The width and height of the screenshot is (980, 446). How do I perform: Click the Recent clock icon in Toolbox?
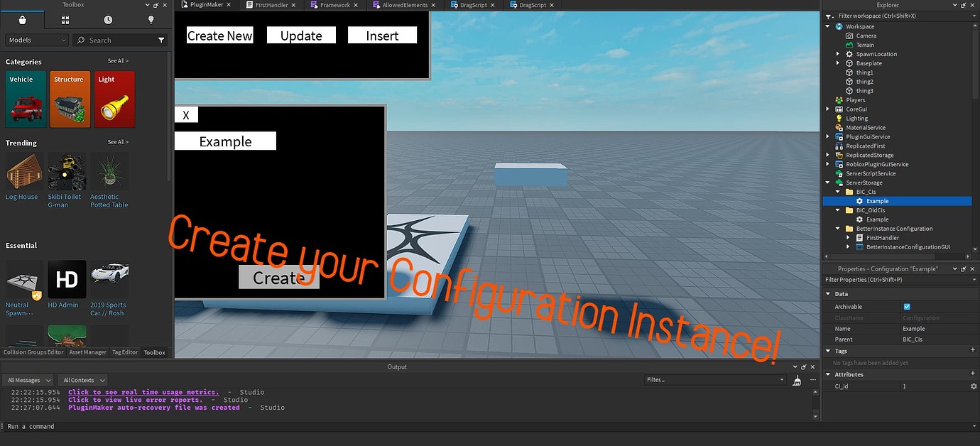coord(107,19)
